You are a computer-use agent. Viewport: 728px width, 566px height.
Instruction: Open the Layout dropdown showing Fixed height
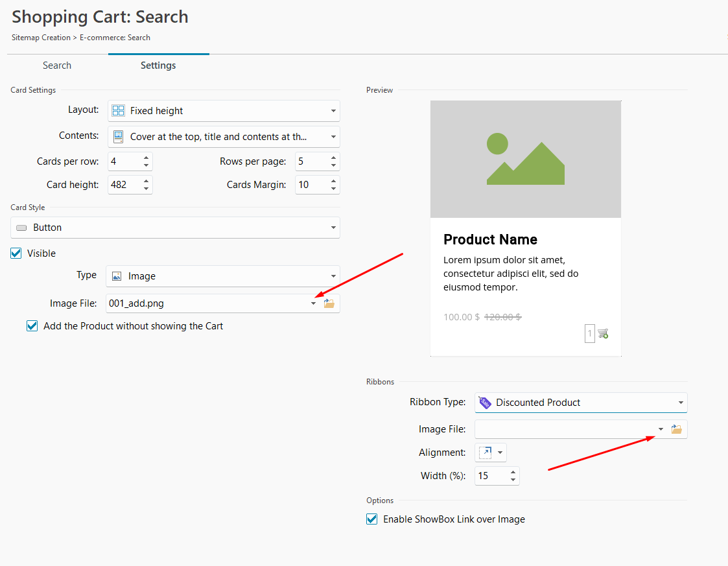coord(224,111)
